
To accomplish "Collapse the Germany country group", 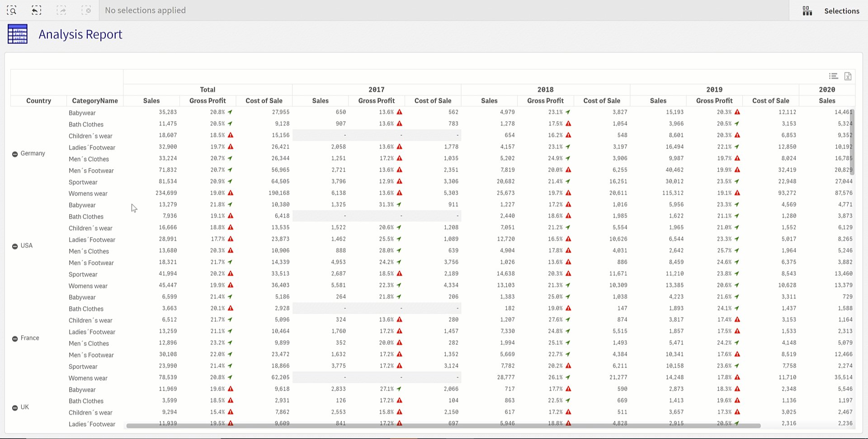I will tap(15, 154).
